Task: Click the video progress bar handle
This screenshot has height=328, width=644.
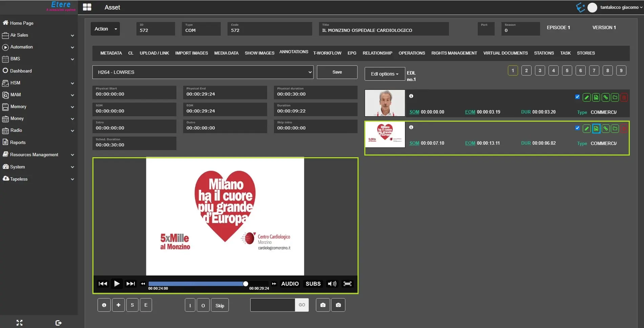Action: pos(245,284)
